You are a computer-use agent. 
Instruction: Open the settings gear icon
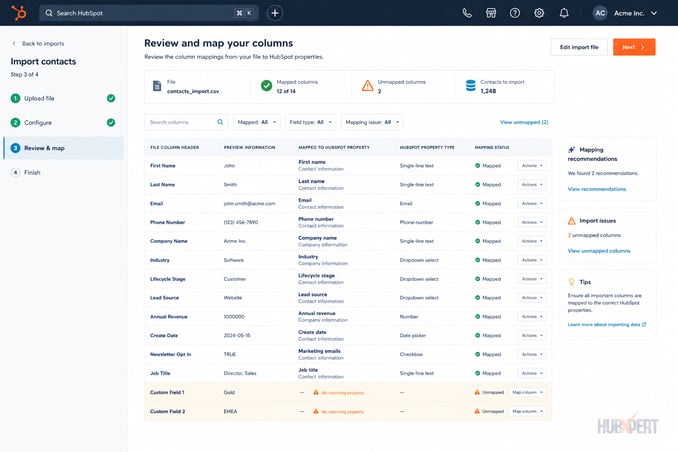(x=539, y=13)
